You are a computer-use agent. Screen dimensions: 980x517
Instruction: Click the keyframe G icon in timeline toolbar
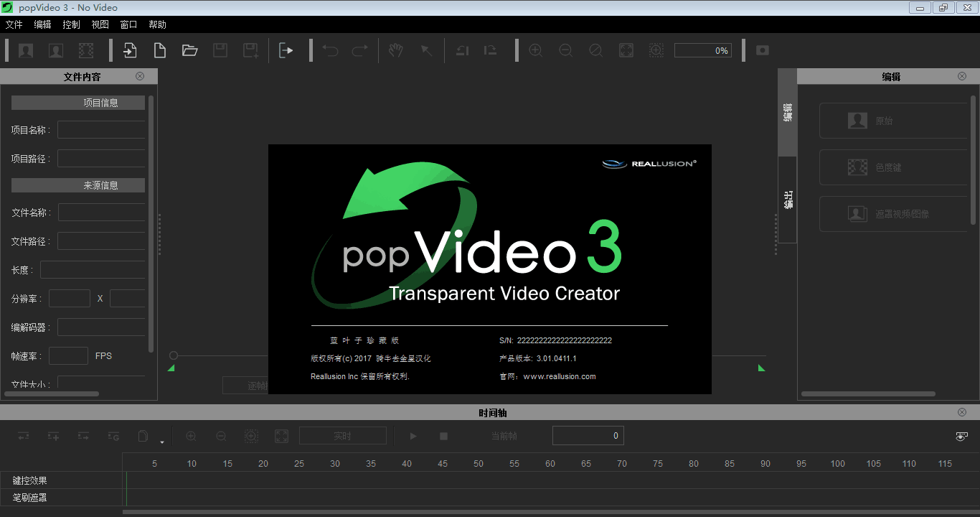point(113,436)
